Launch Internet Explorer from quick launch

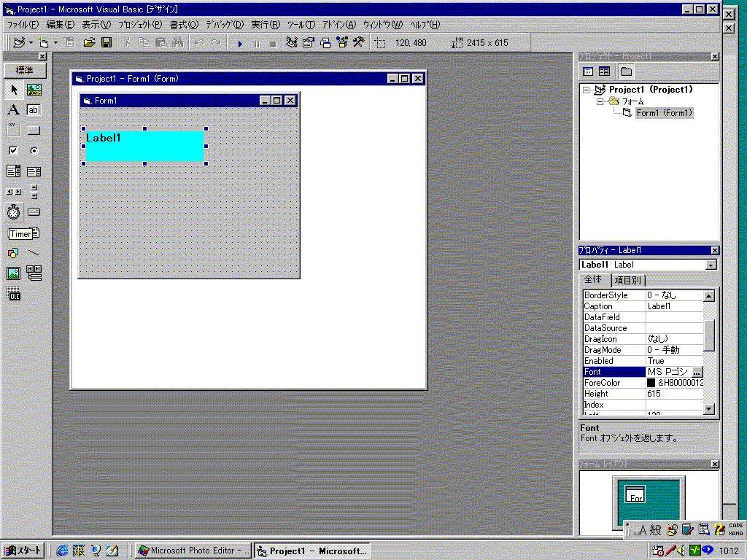pos(62,551)
